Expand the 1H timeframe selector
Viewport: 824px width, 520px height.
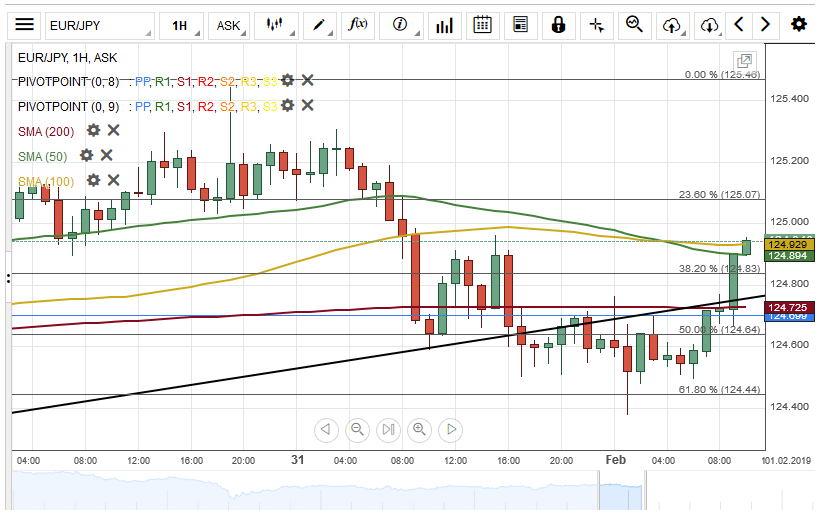coord(180,25)
